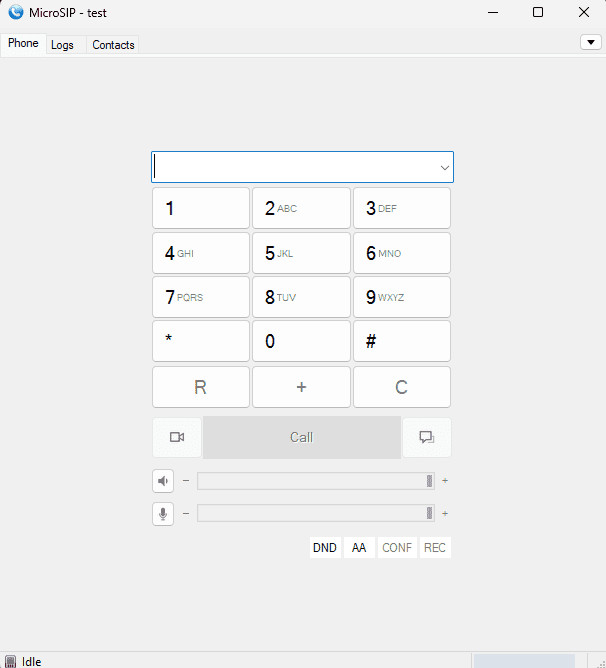Mute the speaker with speaker icon
The image size is (606, 668).
163,481
